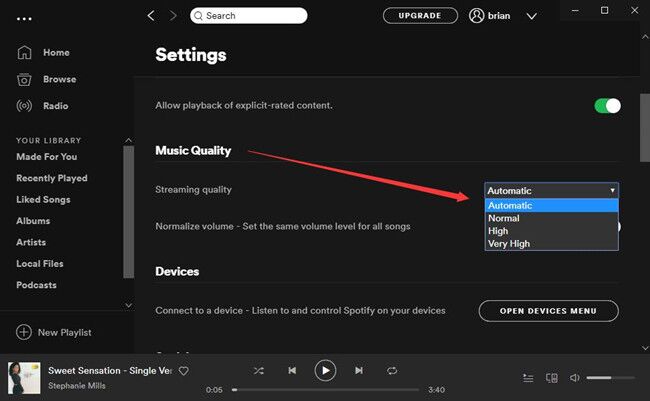
Task: Click the 3:40 track duration
Action: point(437,390)
